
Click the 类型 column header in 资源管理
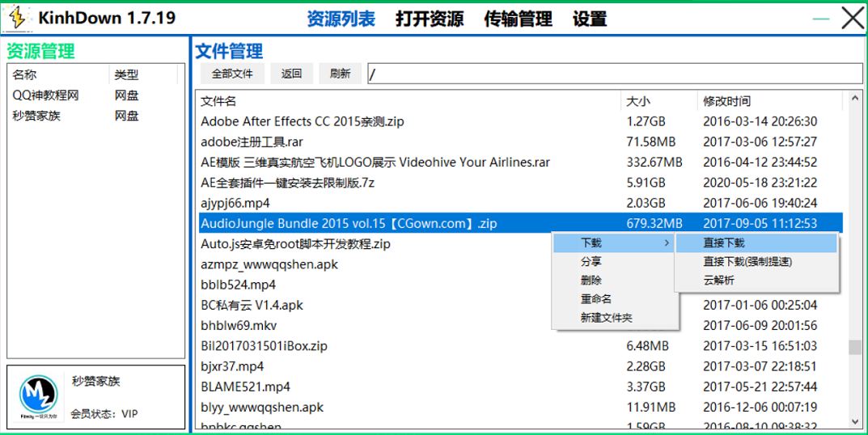143,74
